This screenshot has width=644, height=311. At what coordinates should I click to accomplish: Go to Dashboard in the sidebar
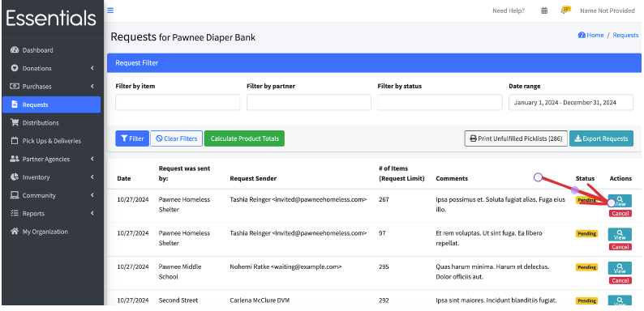pos(51,50)
